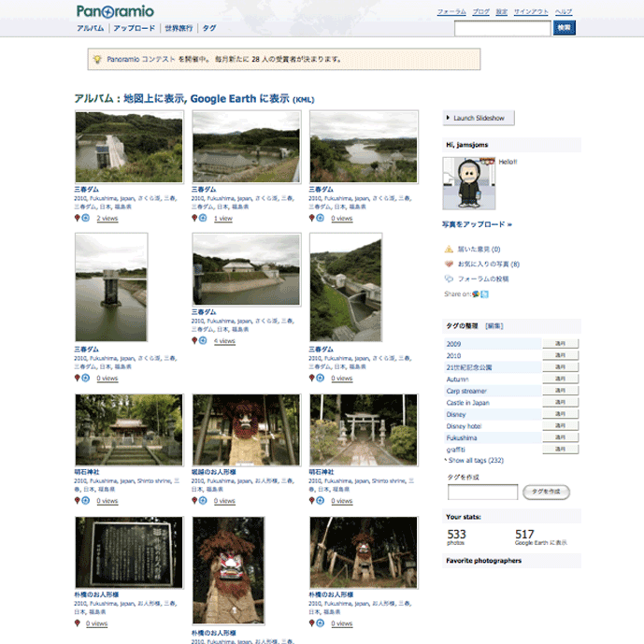
Task: Open 届いた意見 (0) link
Action: (479, 249)
